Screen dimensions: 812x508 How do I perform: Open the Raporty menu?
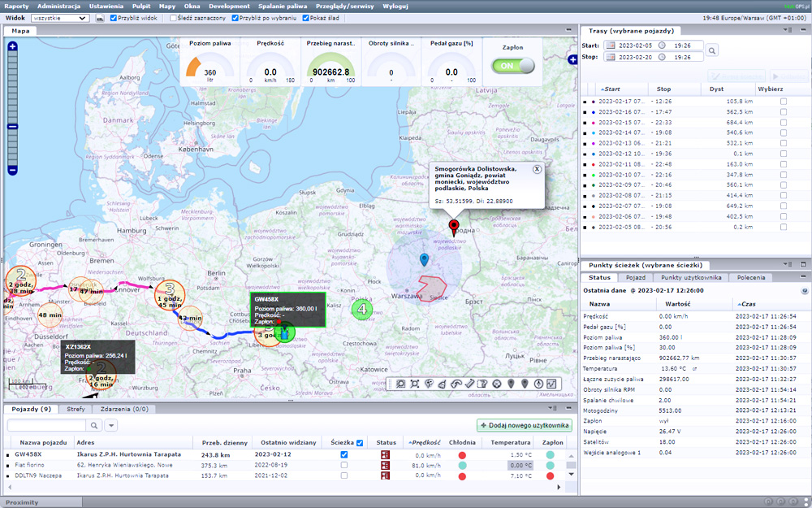16,7
